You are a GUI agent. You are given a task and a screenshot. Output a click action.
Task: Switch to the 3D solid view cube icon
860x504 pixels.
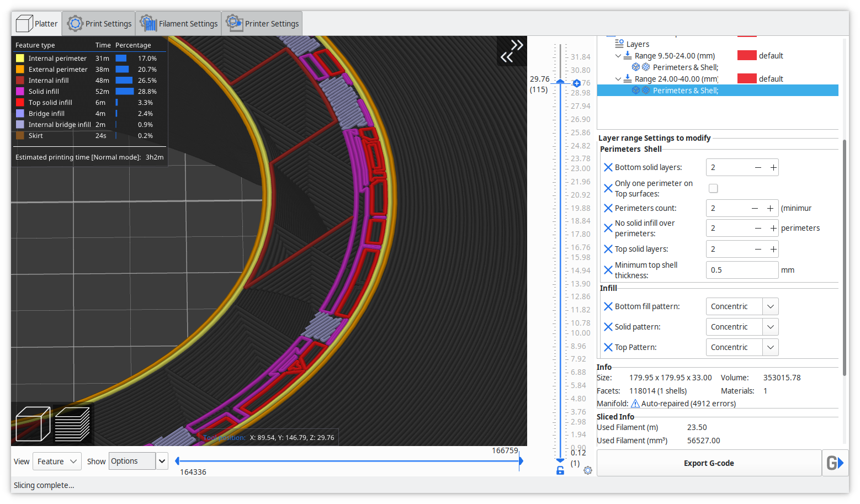[x=32, y=424]
